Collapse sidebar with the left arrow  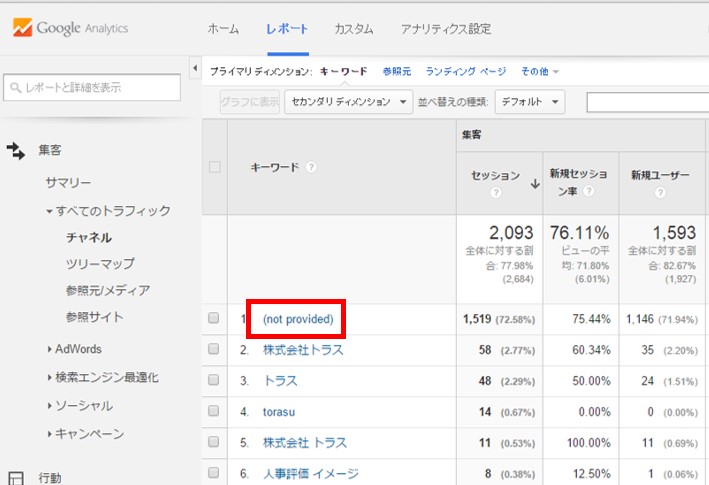click(195, 68)
